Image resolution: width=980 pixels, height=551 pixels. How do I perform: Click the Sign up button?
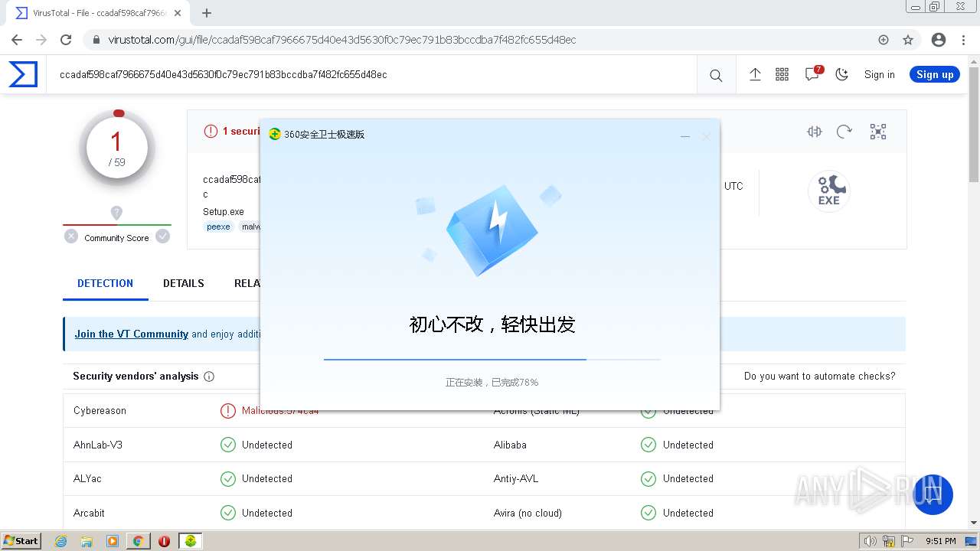935,74
